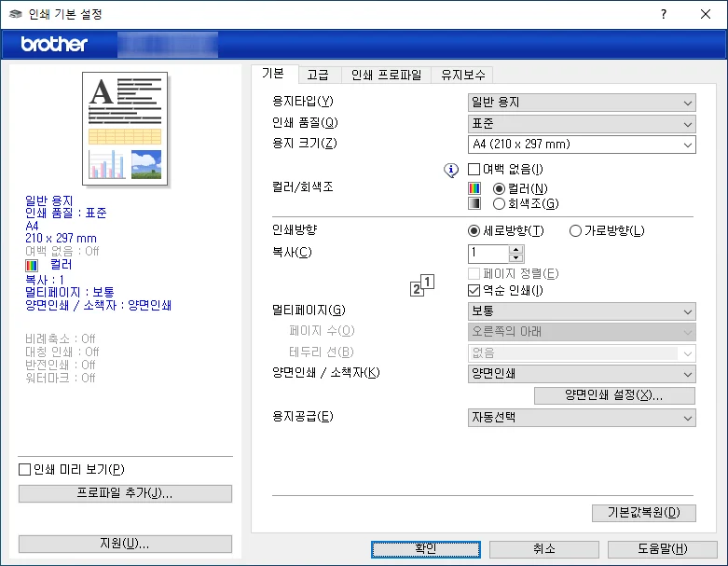Expand the 용지 크기 A4 dropdown
Screen dimensions: 728x566
pyautogui.click(x=582, y=145)
